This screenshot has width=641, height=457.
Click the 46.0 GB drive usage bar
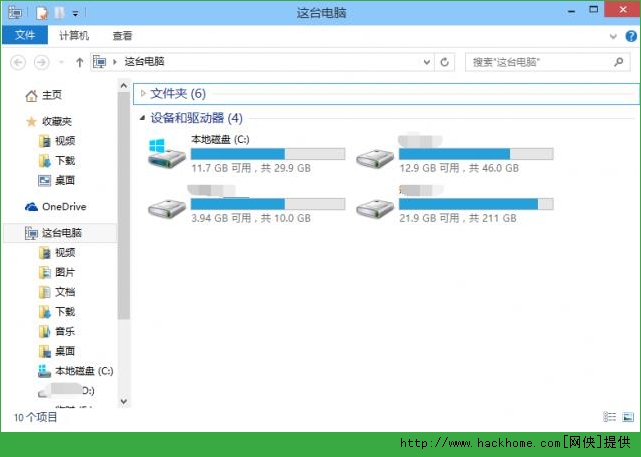(476, 154)
